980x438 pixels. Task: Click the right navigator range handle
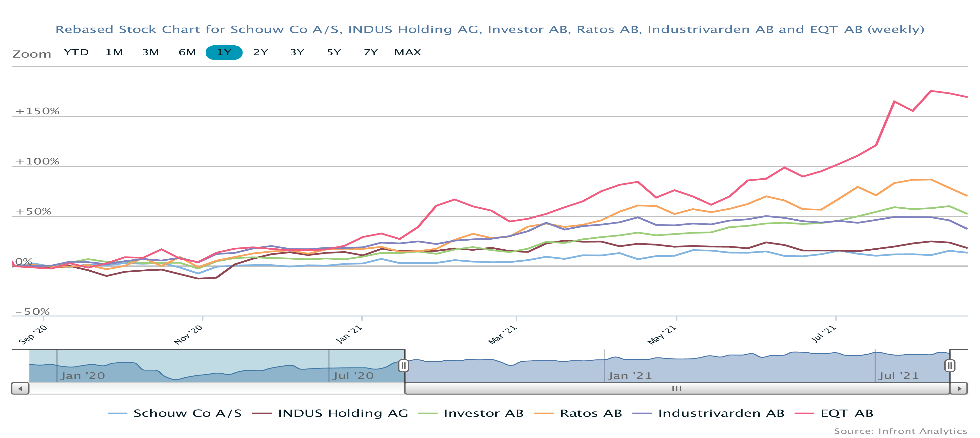(x=949, y=366)
